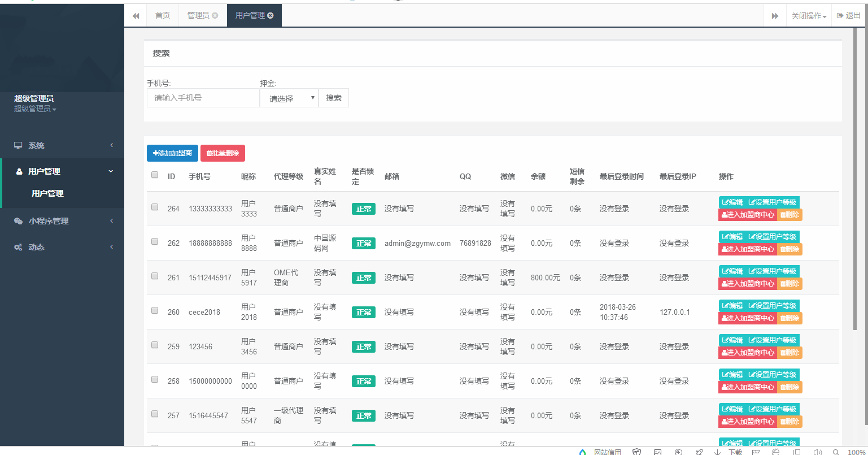Tick the select-all checkbox in table header
Image resolution: width=868 pixels, height=455 pixels.
click(x=155, y=175)
